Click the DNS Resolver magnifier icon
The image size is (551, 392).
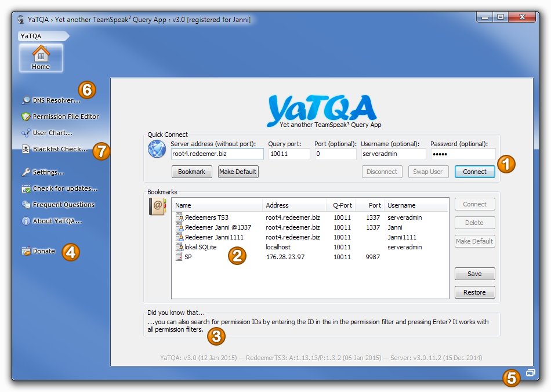[26, 100]
